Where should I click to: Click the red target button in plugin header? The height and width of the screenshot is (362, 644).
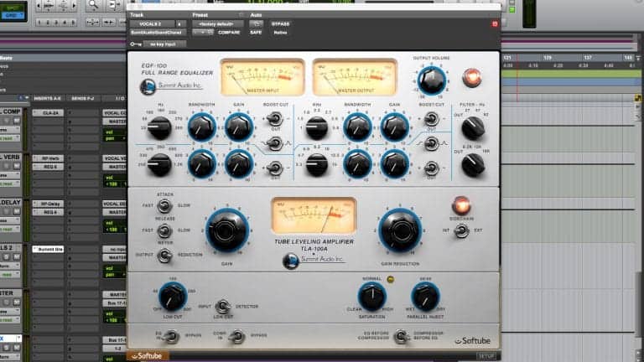pyautogui.click(x=495, y=24)
